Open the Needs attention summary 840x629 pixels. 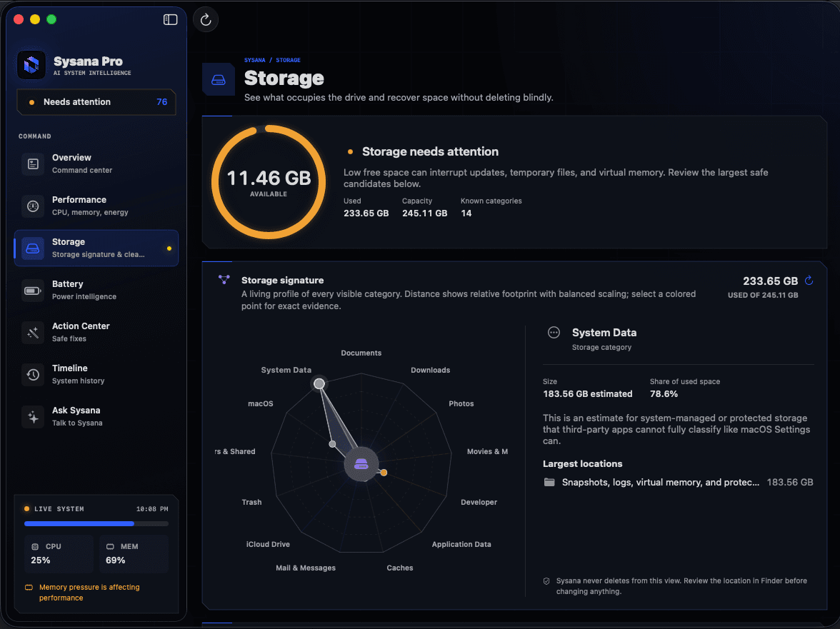point(96,101)
